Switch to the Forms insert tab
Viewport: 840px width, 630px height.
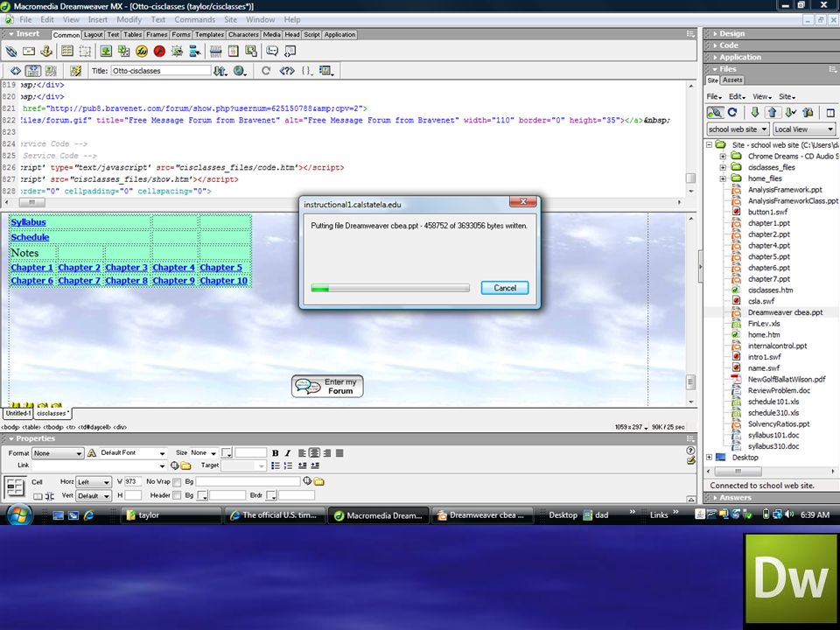click(181, 35)
